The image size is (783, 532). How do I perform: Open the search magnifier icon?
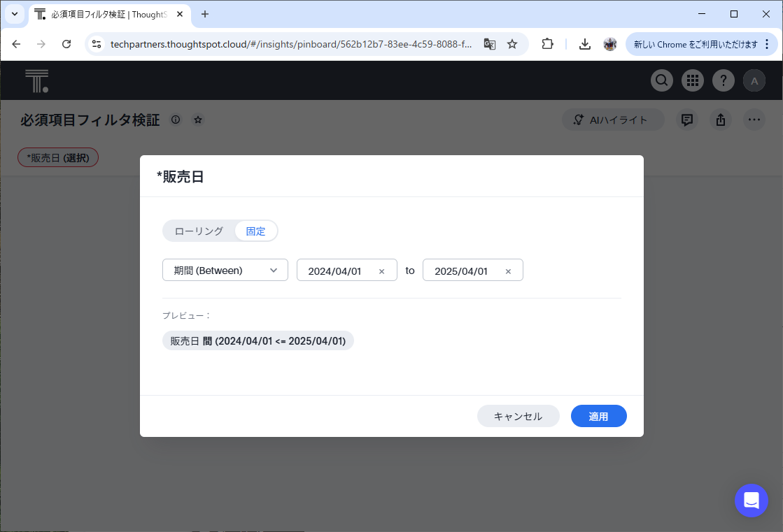click(662, 81)
